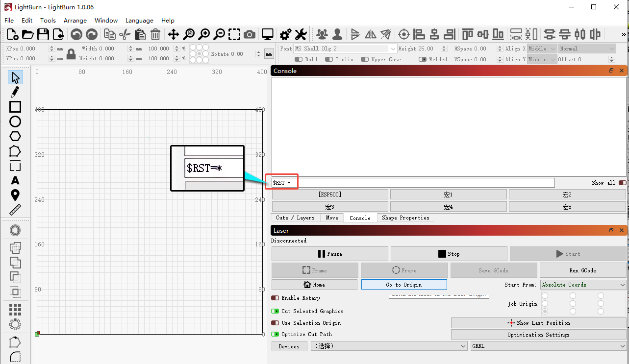Import a file into the workspace
This screenshot has width=629, height=364.
58,34
